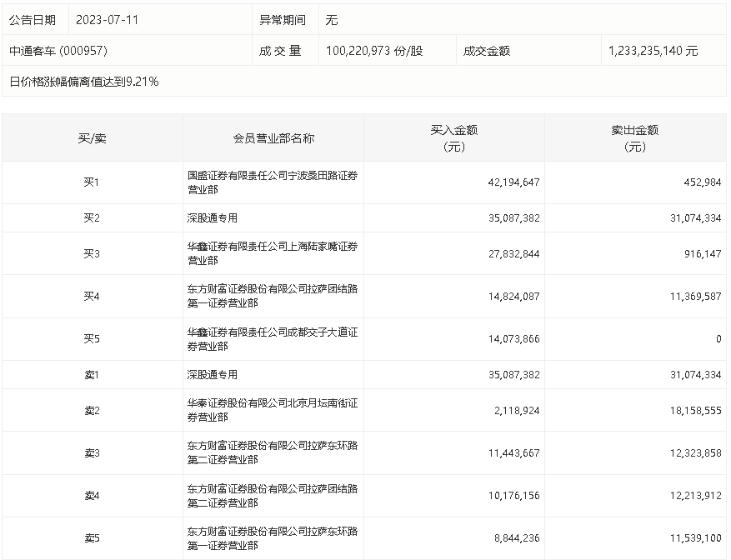Click the 会员营业部名称 column header

click(x=273, y=138)
